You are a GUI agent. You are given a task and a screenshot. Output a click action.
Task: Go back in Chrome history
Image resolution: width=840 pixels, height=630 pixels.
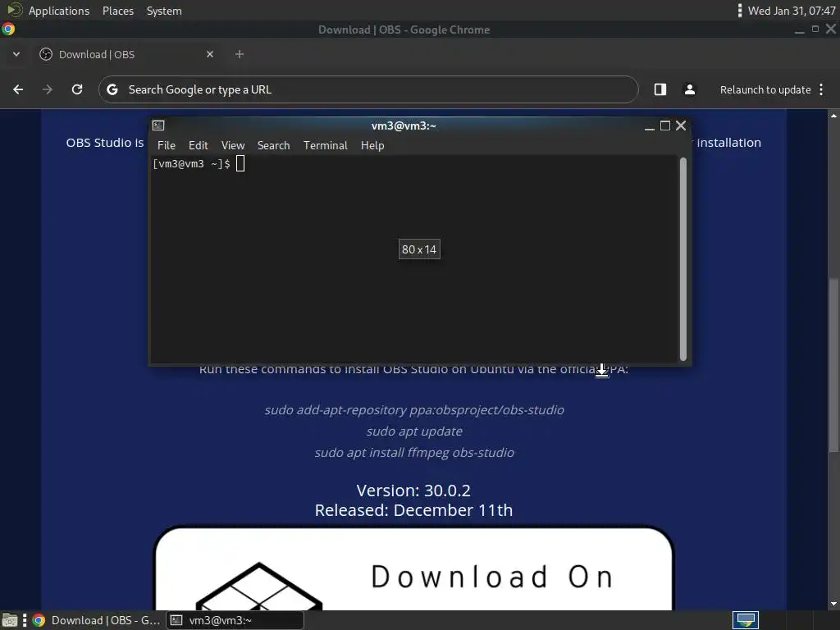point(18,89)
